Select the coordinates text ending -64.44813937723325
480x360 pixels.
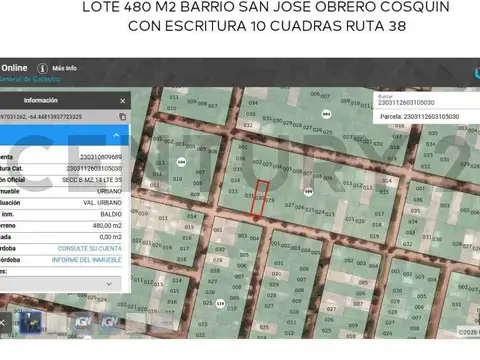[41, 117]
